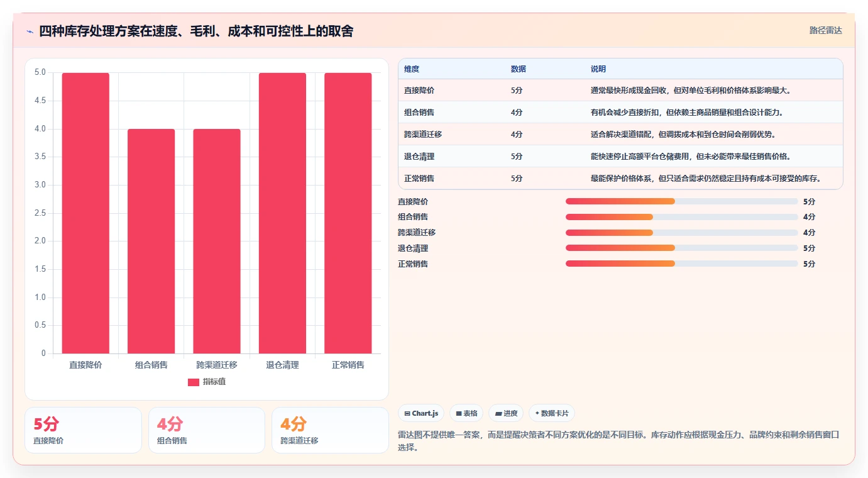Screen dimensions: 868x478
Task: Click the description starting 通常最快形成现金回收
Action: coord(691,91)
